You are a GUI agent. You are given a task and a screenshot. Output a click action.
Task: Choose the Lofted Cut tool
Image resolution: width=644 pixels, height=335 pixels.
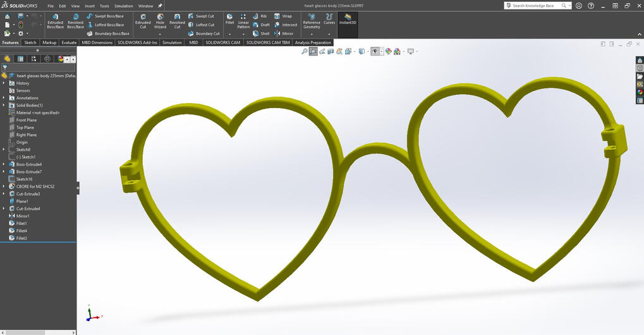[x=201, y=25]
